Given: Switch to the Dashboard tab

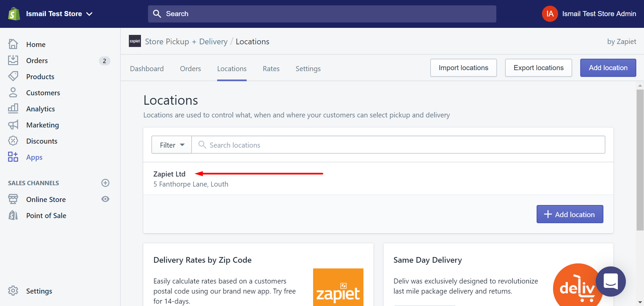Looking at the screenshot, I should [x=147, y=68].
